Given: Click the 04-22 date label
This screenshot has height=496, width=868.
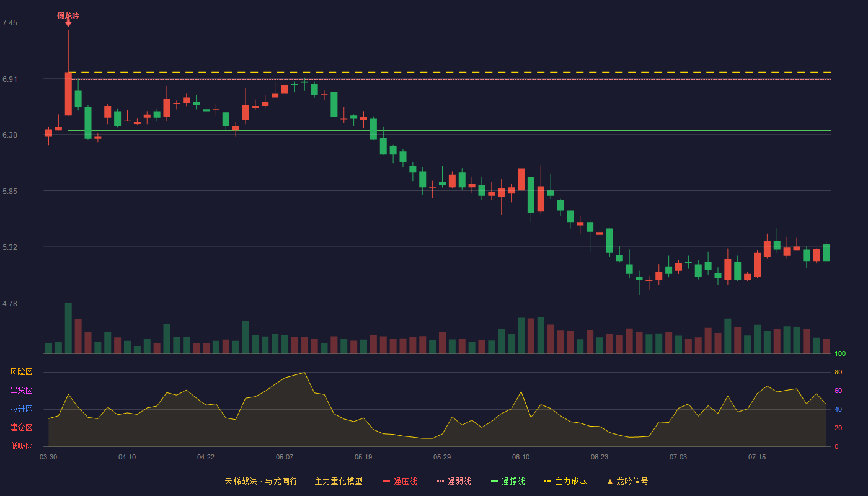Looking at the screenshot, I should (x=206, y=457).
